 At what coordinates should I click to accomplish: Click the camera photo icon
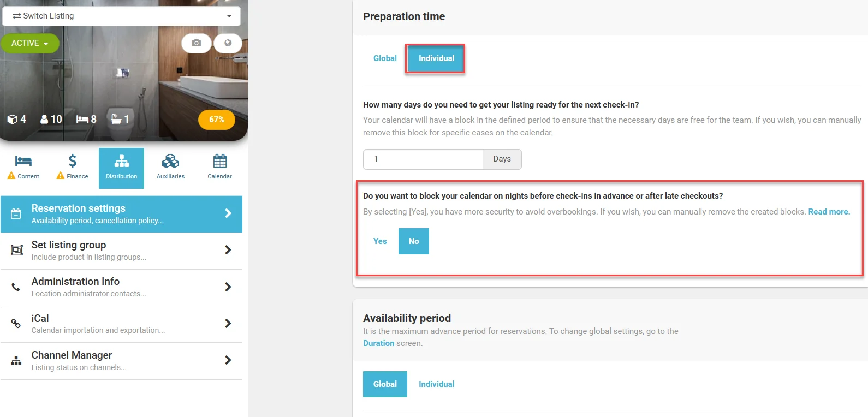(197, 43)
